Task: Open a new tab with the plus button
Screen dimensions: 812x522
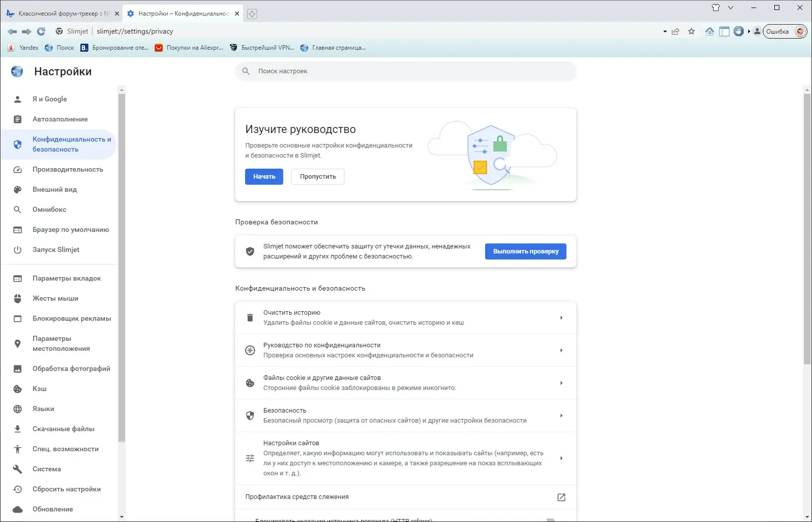Action: [252, 14]
